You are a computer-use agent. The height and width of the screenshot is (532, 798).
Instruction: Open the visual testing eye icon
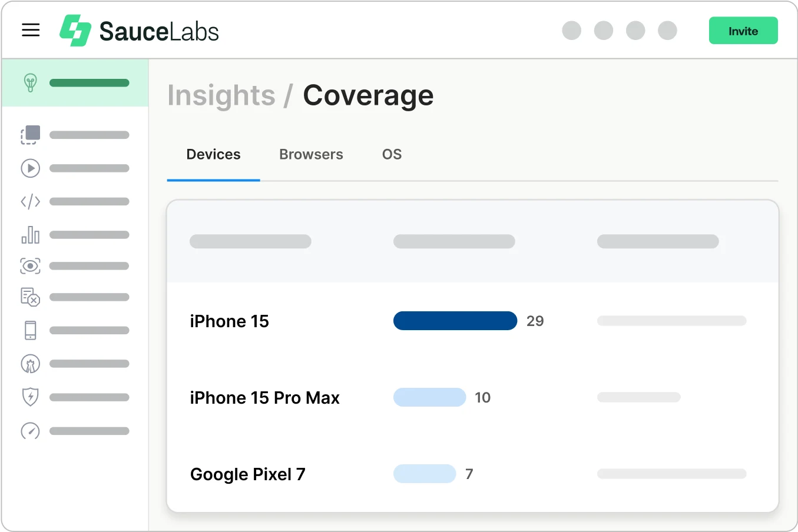[30, 265]
